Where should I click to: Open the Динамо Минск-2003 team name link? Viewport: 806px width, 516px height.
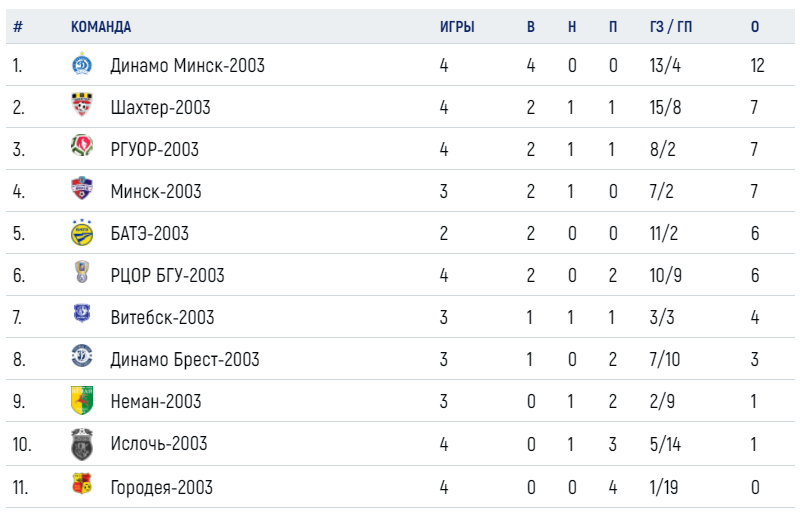tap(188, 65)
